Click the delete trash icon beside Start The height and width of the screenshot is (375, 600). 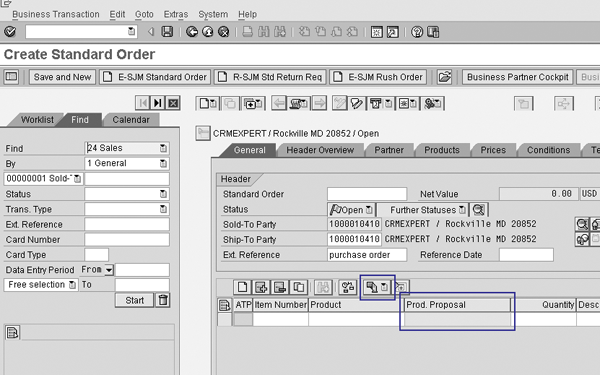[x=163, y=300]
